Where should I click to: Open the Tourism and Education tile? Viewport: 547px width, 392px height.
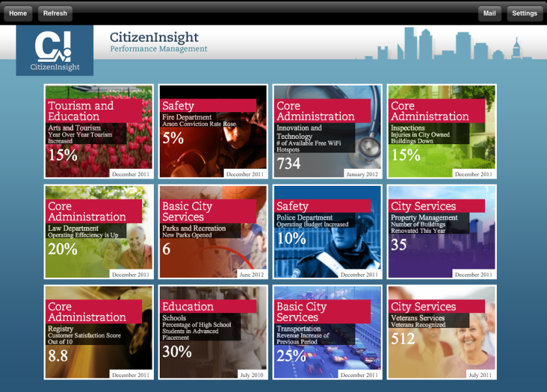tap(99, 131)
